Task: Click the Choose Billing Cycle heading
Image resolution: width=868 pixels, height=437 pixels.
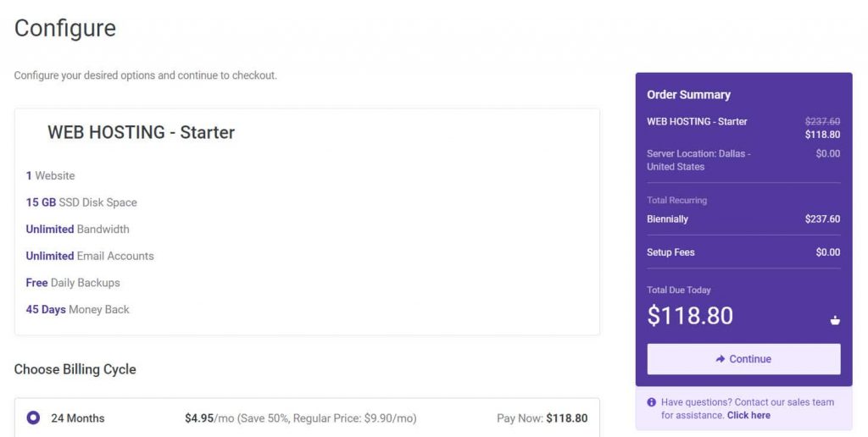Action: pos(75,369)
